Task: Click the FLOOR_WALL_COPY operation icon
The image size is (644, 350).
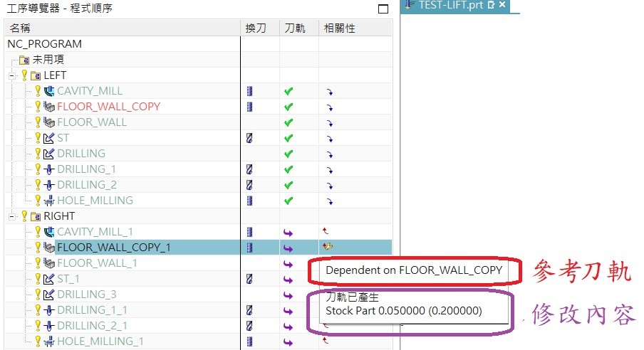Action: [49, 107]
